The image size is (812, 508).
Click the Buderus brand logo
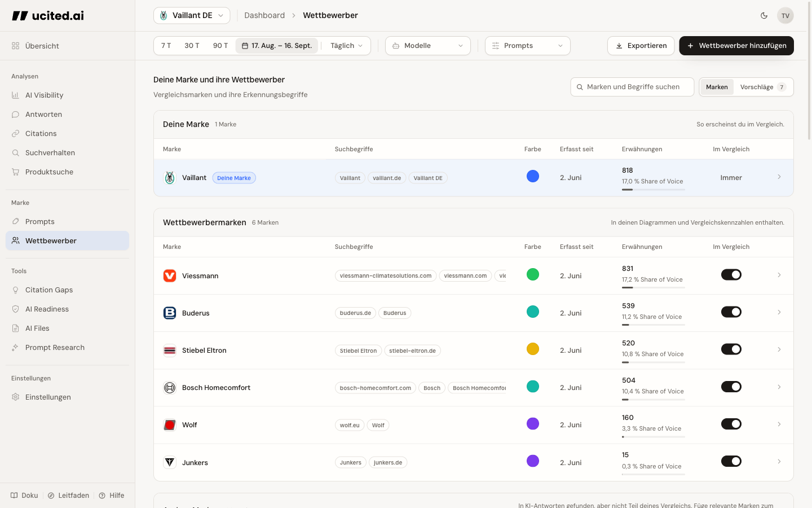click(x=170, y=313)
